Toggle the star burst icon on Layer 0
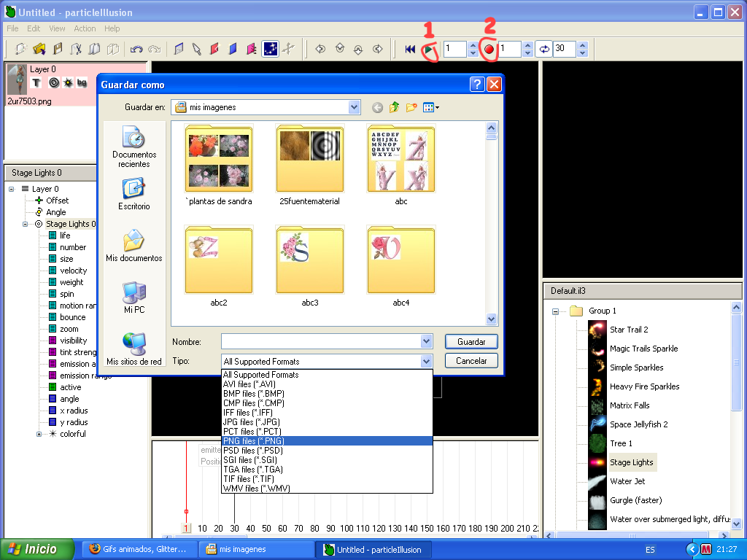 click(x=68, y=83)
